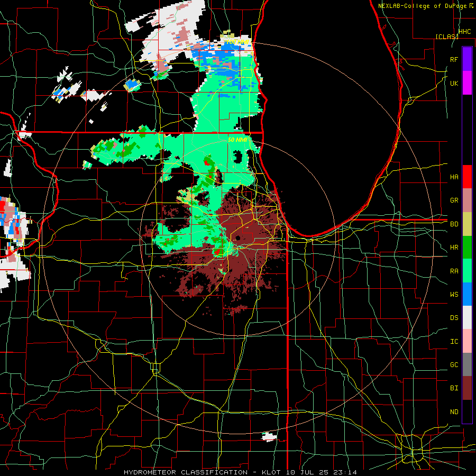The height and width of the screenshot is (476, 476).
Task: Select the red HA hail swatch
Action: point(467,177)
